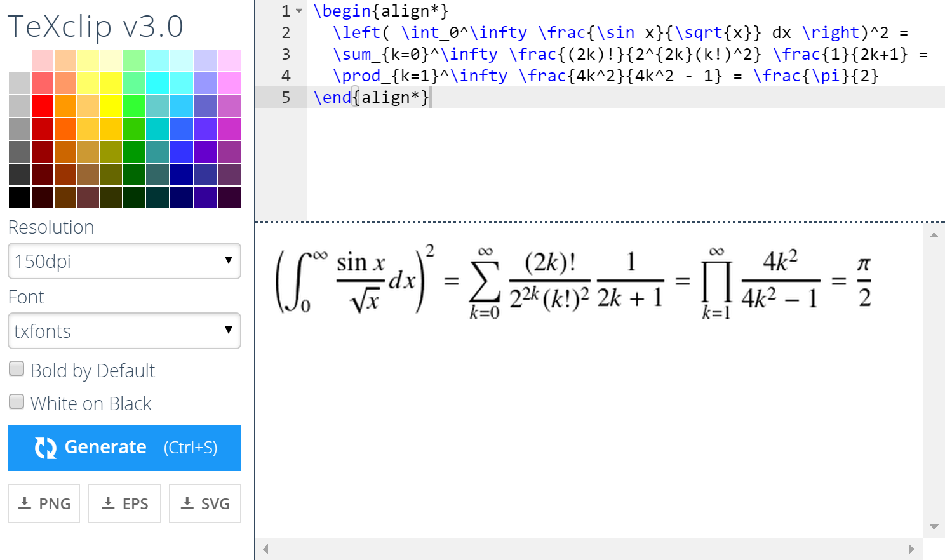Click the scroll up arrow in preview pane
The width and height of the screenshot is (945, 560).
[934, 236]
